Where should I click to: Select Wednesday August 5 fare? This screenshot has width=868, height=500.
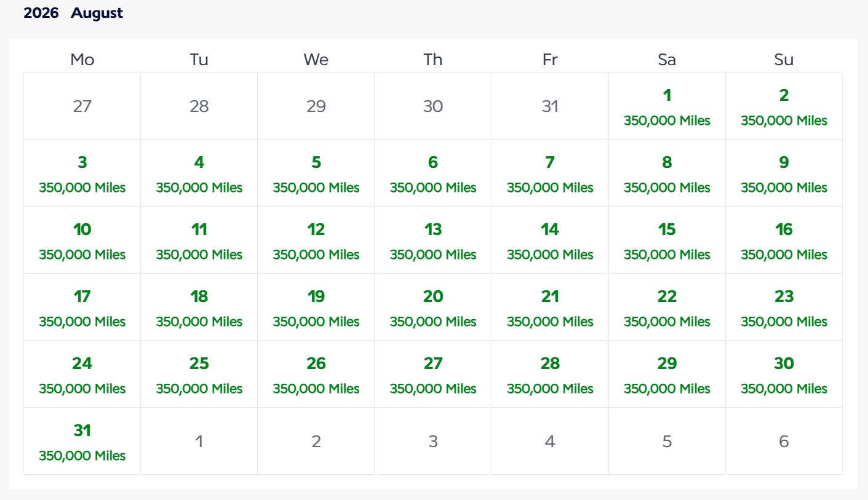316,173
